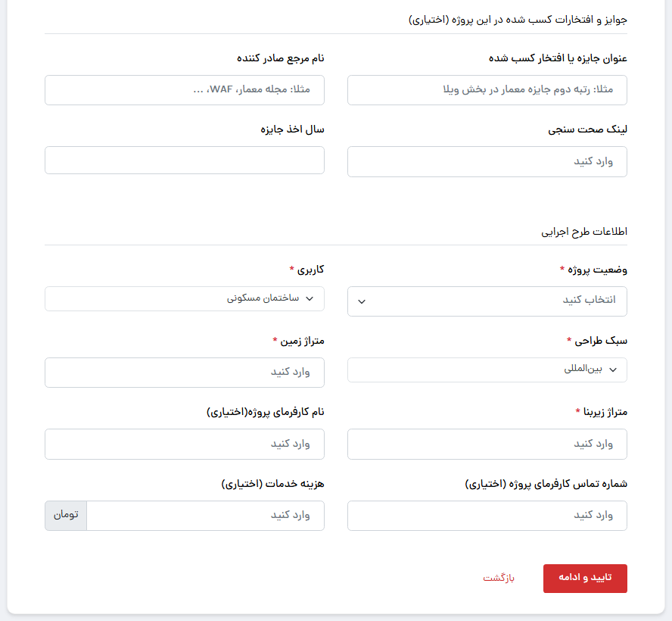Click the تومان currency addon label
This screenshot has width=672, height=621.
tap(66, 516)
